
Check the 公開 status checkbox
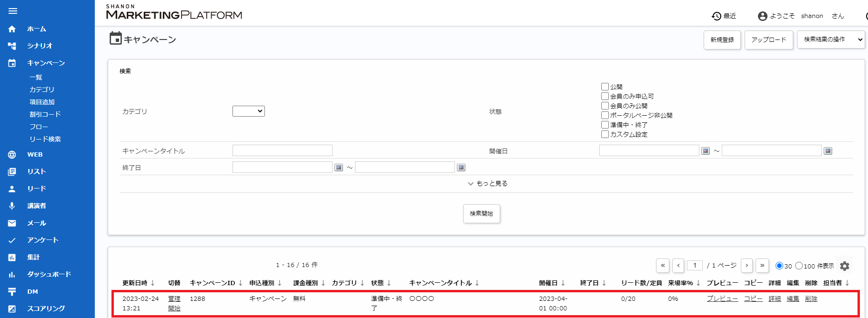point(605,87)
